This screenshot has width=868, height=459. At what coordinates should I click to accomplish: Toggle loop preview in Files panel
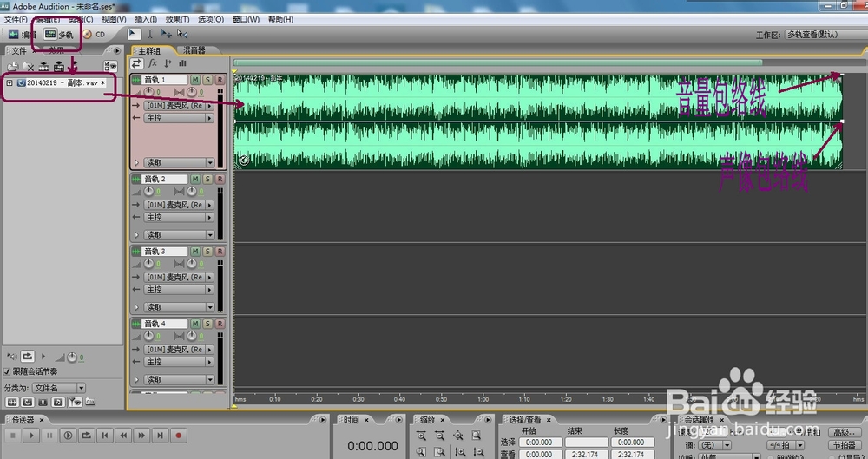(x=27, y=357)
